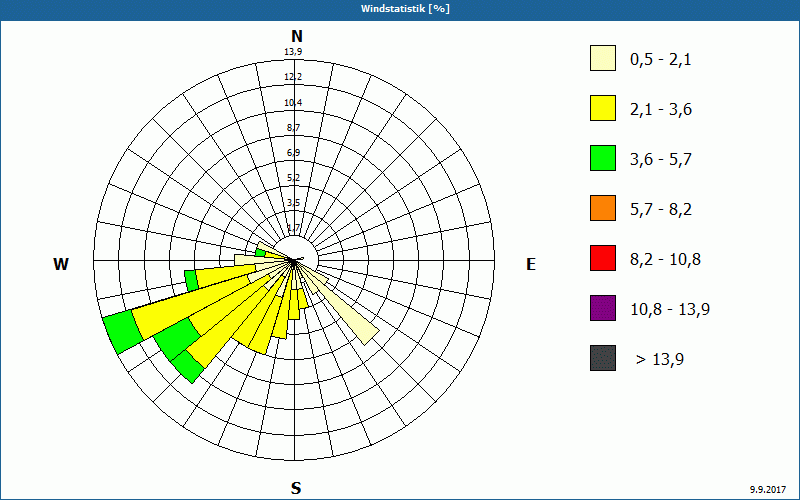The height and width of the screenshot is (500, 800).
Task: Click the red 8,2 - 10,8 legend swatch
Action: click(x=603, y=258)
